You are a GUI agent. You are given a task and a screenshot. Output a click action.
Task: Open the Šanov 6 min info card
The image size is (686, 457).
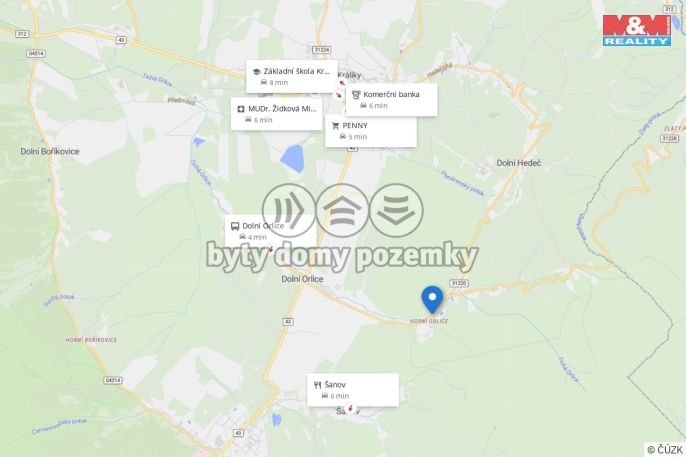[353, 390]
